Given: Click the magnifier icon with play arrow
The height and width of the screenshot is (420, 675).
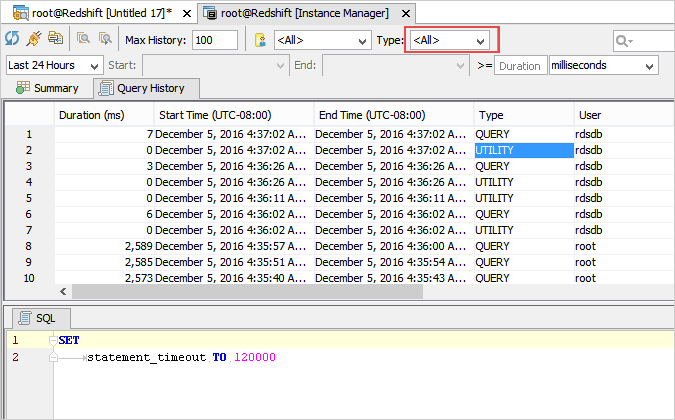Looking at the screenshot, I should pyautogui.click(x=105, y=39).
